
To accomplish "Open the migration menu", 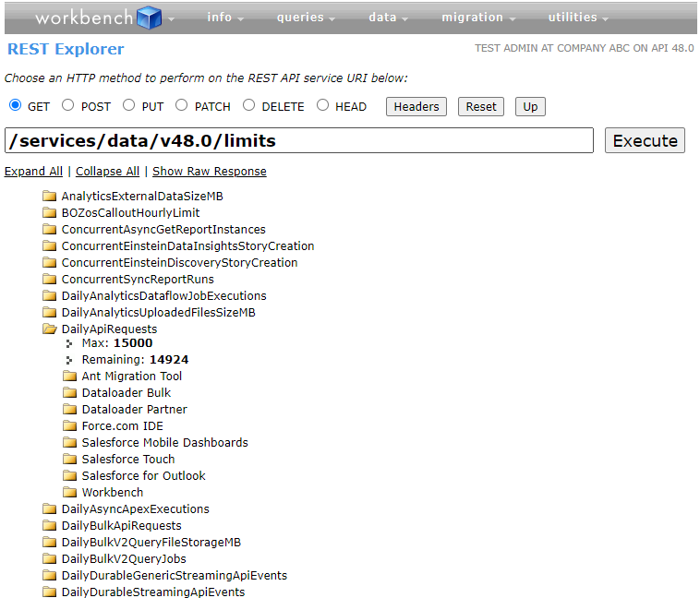I will [x=478, y=18].
